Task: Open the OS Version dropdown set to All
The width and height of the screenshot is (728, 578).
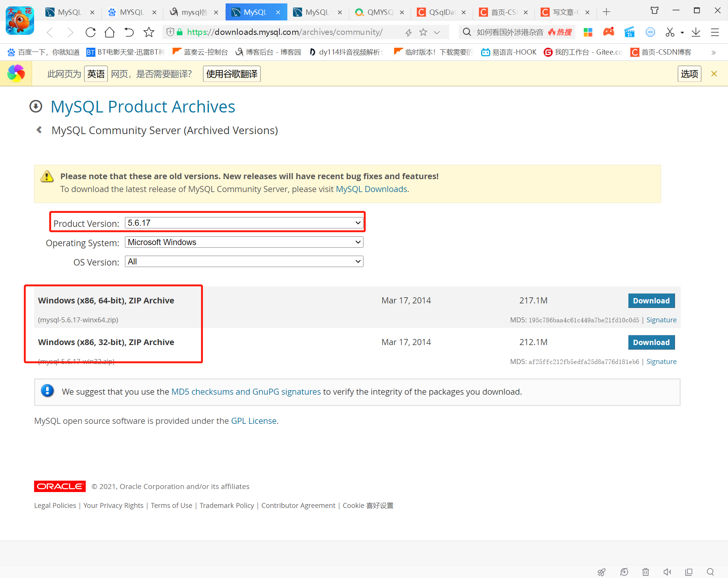Action: 244,261
